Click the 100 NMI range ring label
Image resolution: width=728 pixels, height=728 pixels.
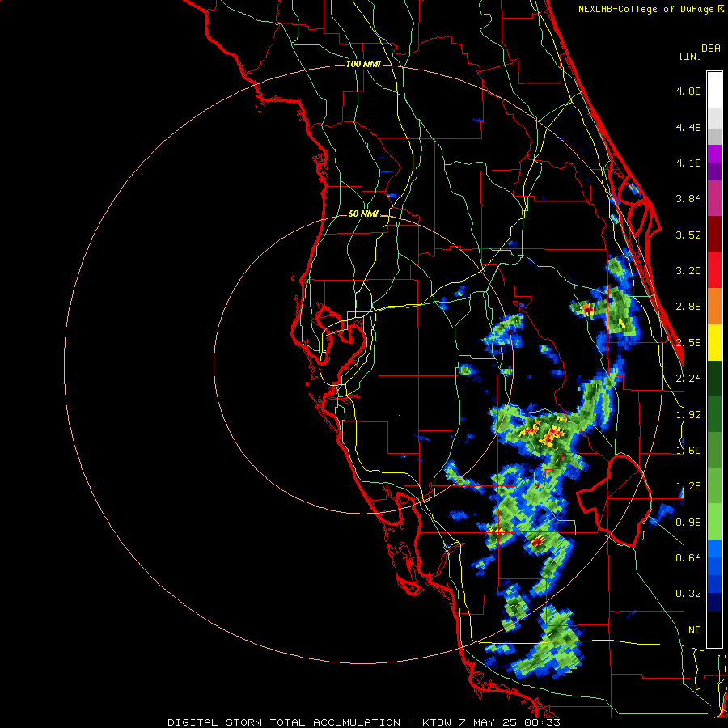coord(363,64)
